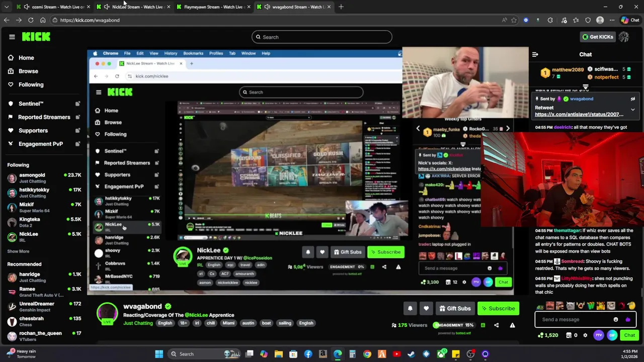Screen dimensions: 644x362
Task: Open the 7TV emotes button
Action: (599, 335)
